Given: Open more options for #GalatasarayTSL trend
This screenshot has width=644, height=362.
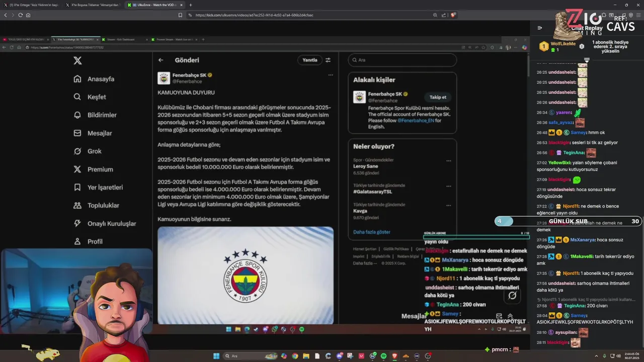Looking at the screenshot, I should point(449,186).
